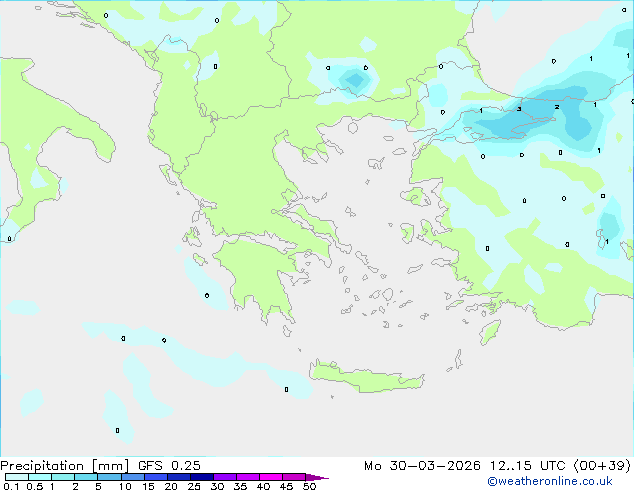Click the 1–2 mm legend color swatch
The height and width of the screenshot is (490, 634).
tap(63, 477)
